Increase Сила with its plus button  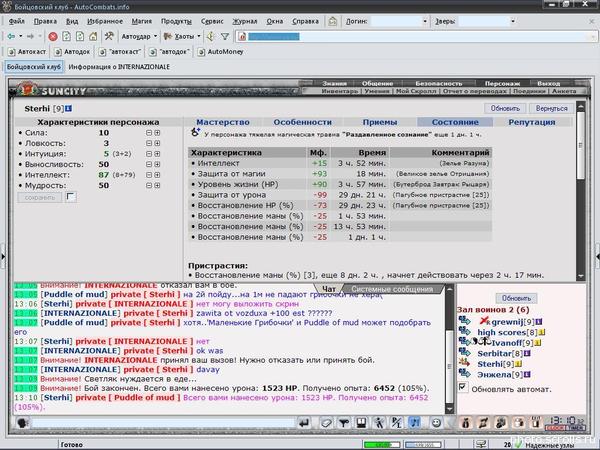coord(157,133)
